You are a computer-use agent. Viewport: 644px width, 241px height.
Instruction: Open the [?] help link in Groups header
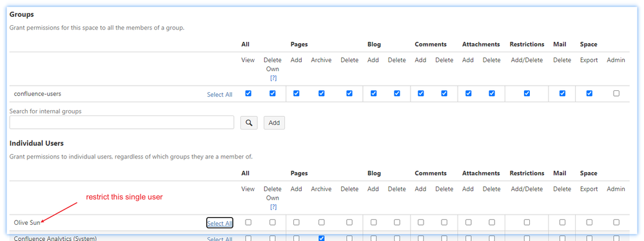pyautogui.click(x=273, y=78)
